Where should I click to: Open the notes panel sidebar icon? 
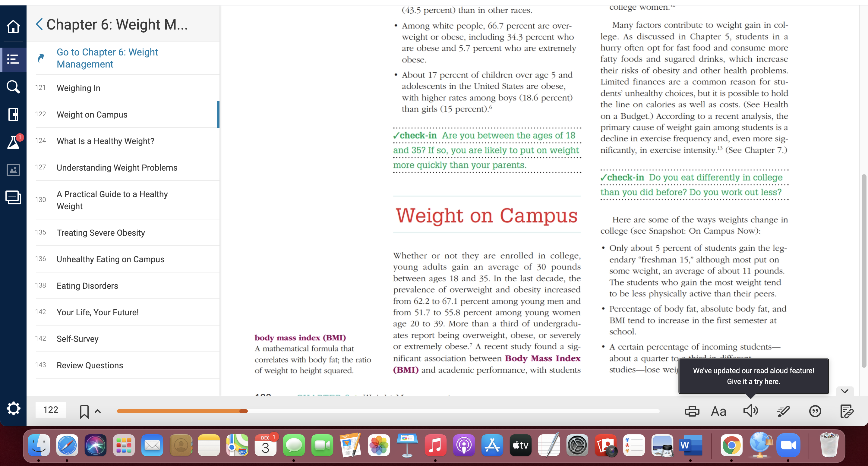13,197
